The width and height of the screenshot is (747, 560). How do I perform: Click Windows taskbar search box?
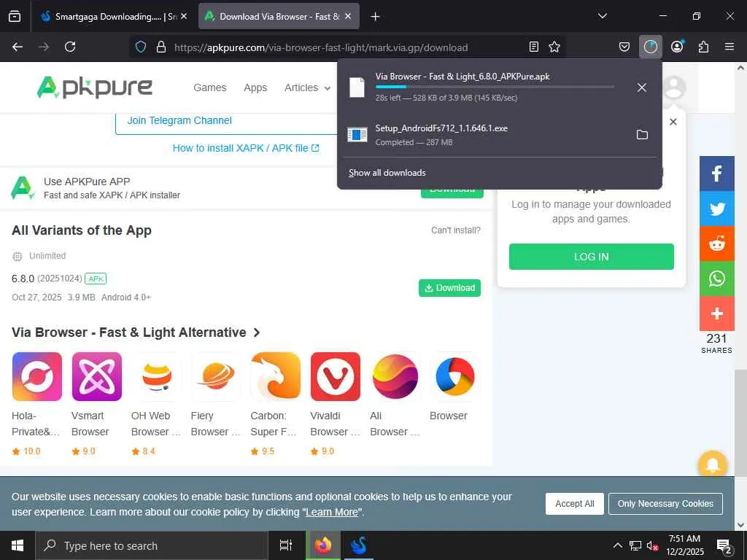click(x=152, y=545)
